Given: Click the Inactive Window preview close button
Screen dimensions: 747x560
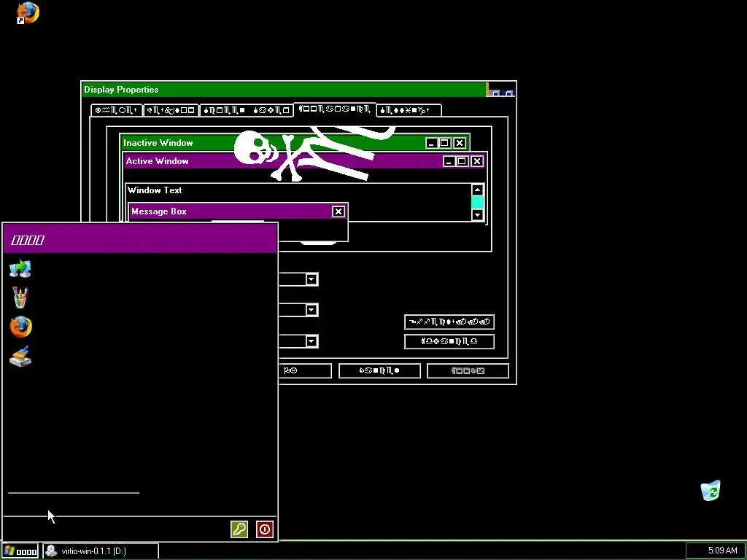Looking at the screenshot, I should pos(460,143).
